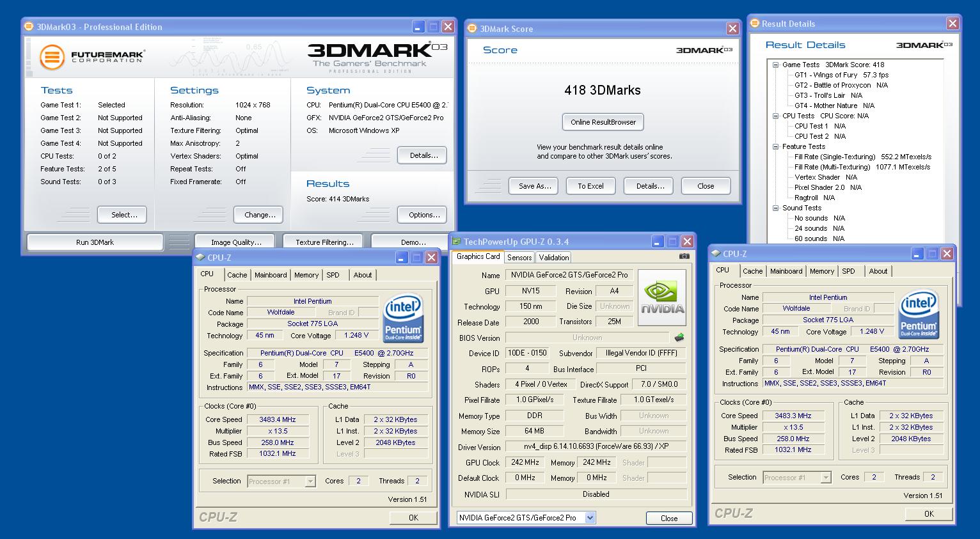This screenshot has width=980, height=539.
Task: Click Rated FSB value in right CPU-Z
Action: (793, 449)
